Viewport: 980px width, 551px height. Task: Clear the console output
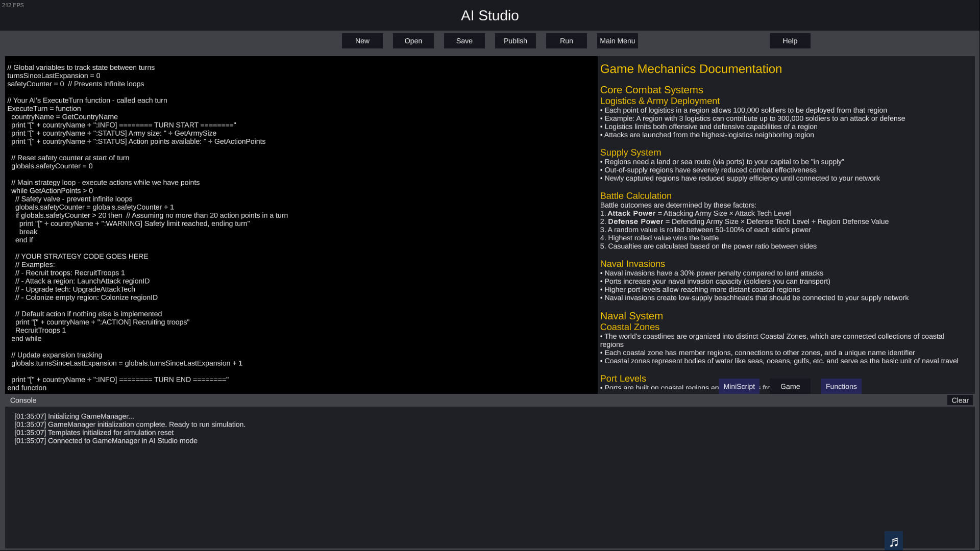(x=960, y=400)
